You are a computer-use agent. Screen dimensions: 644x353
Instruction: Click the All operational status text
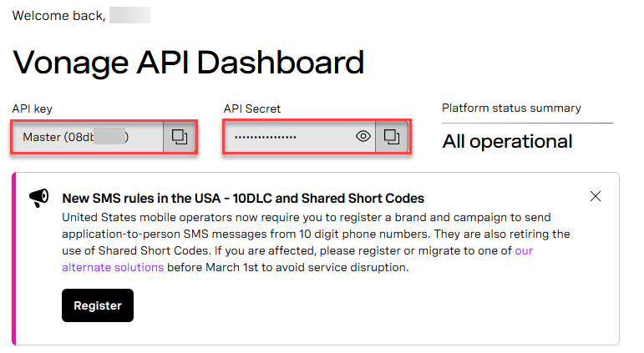click(x=507, y=141)
